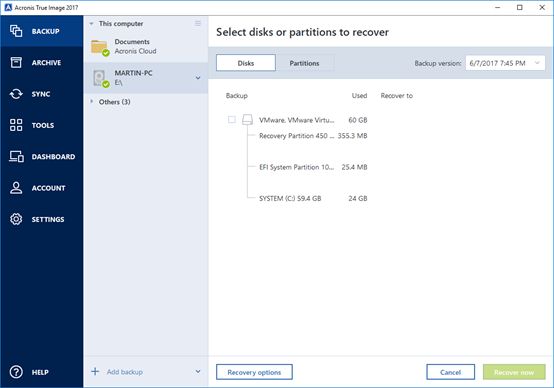Click the MARTIN-PC disk backup icon
554x388 pixels.
coord(100,79)
